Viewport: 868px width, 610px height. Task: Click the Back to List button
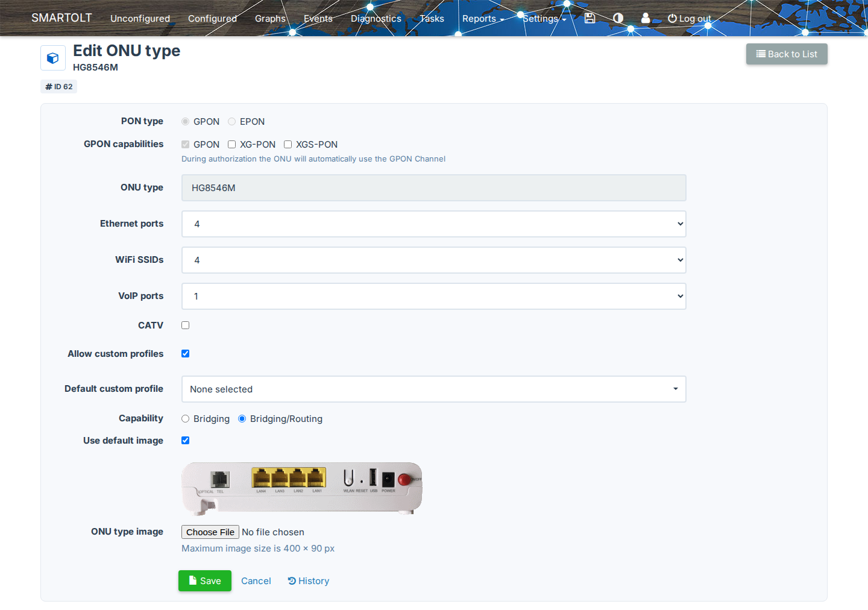point(787,54)
